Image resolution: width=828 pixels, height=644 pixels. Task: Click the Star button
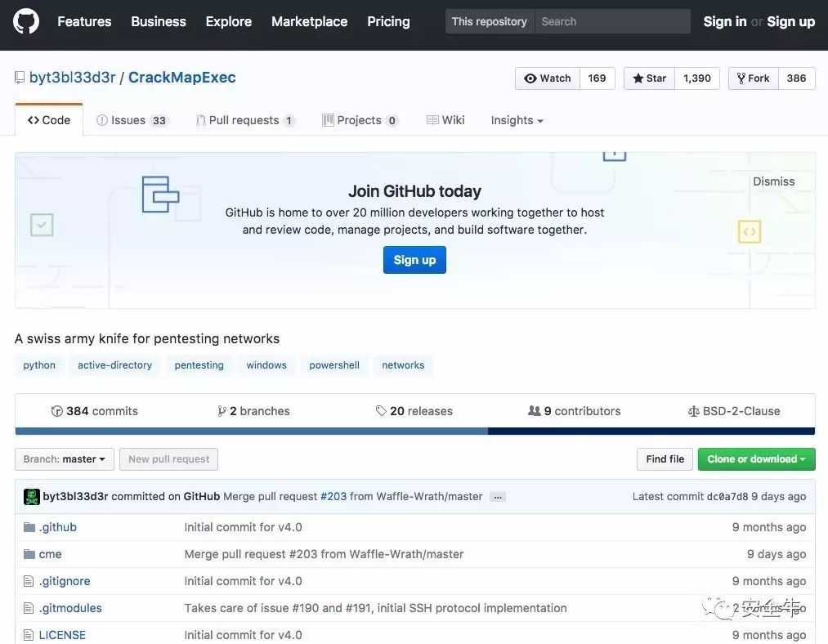[x=650, y=78]
